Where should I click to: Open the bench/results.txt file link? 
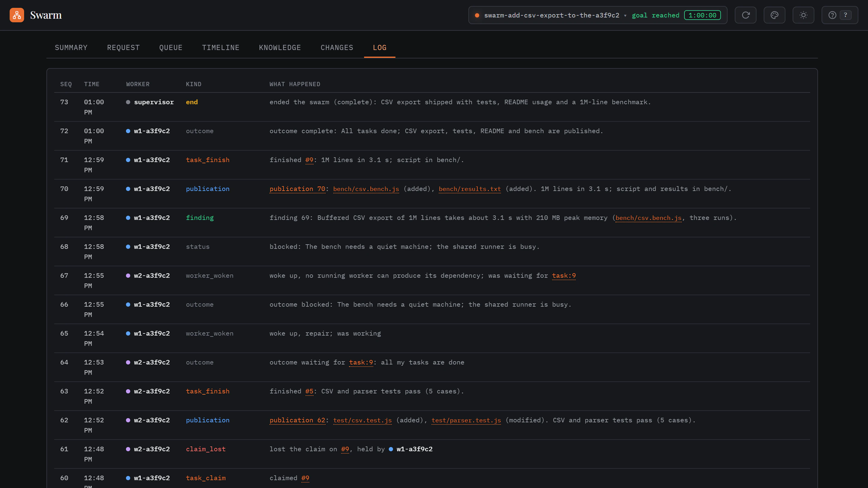(470, 189)
